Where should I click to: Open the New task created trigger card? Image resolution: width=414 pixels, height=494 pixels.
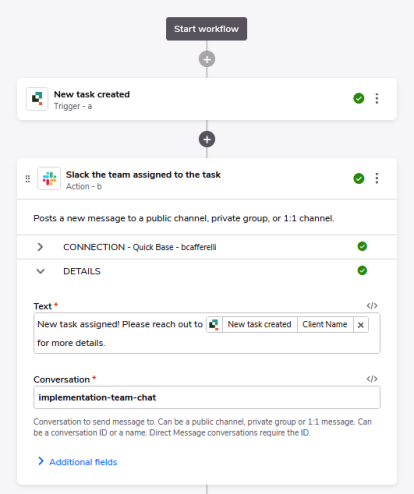(207, 99)
